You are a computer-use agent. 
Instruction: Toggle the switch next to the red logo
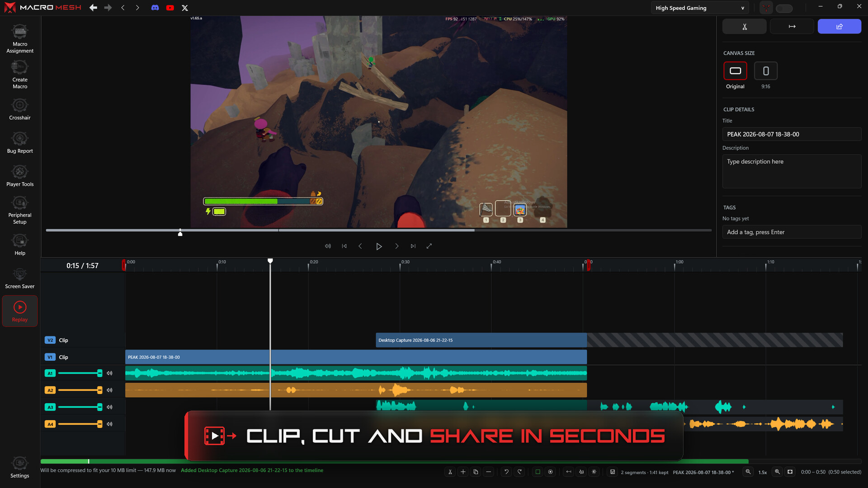pyautogui.click(x=784, y=8)
